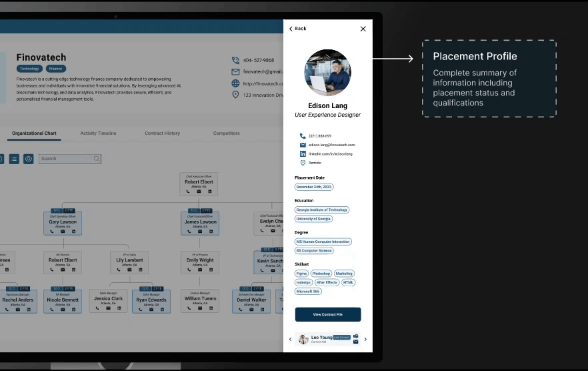
Task: Click the Photoshop skill tag
Action: 321,274
